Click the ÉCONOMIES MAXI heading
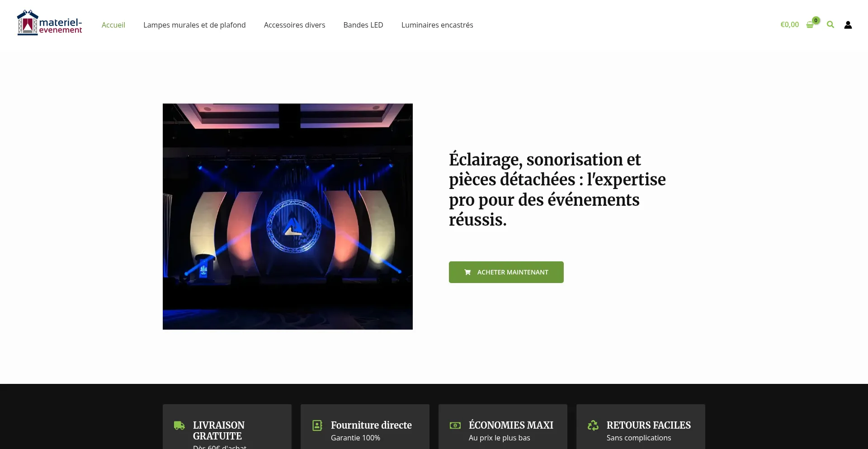The height and width of the screenshot is (449, 868). tap(511, 425)
